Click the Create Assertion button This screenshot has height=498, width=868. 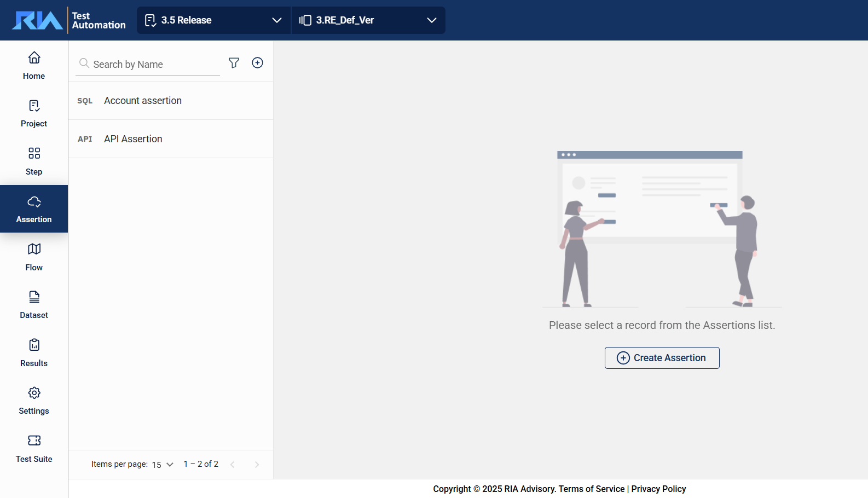tap(662, 358)
